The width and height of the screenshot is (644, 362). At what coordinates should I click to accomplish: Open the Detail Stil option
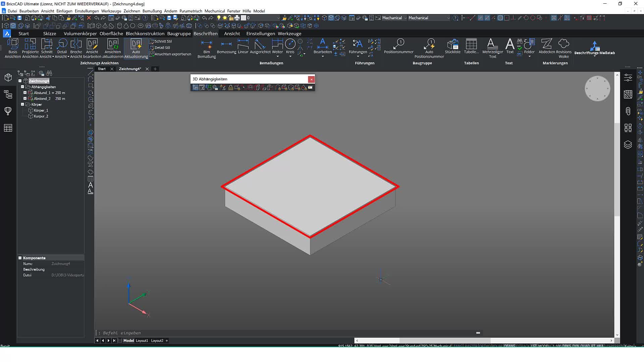point(160,48)
